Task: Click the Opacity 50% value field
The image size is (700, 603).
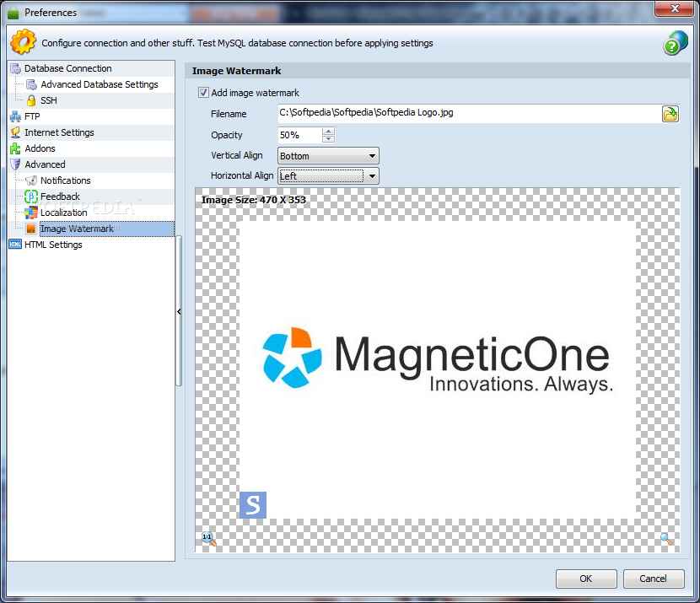Action: pos(299,135)
